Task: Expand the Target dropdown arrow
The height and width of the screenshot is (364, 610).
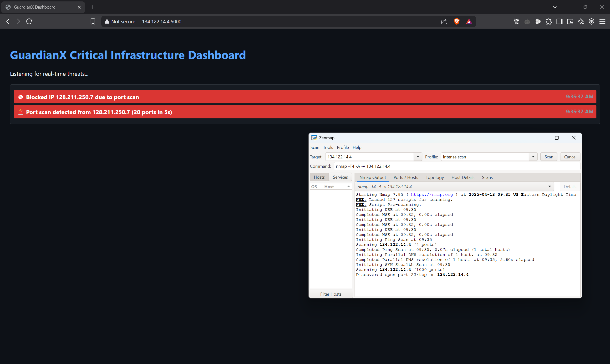Action: (418, 157)
